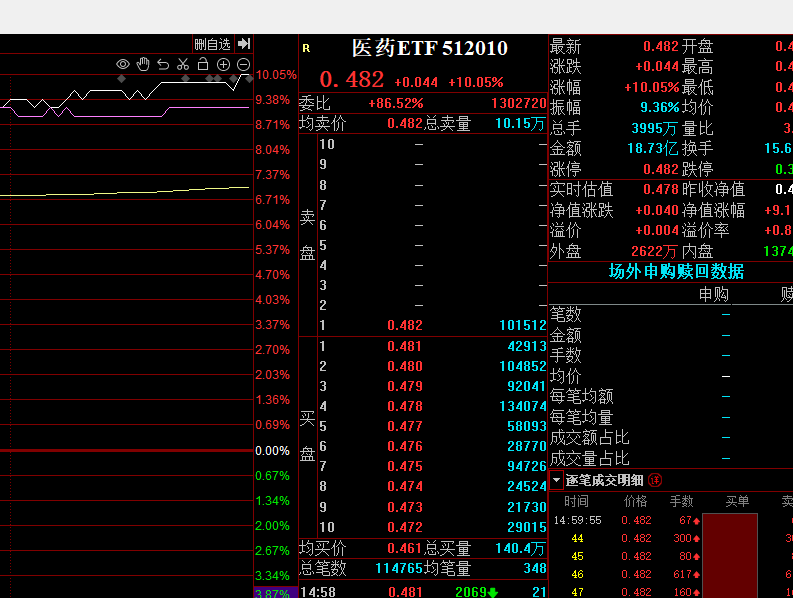Click the 外盘 value 2622万
793x598 pixels.
pyautogui.click(x=654, y=251)
